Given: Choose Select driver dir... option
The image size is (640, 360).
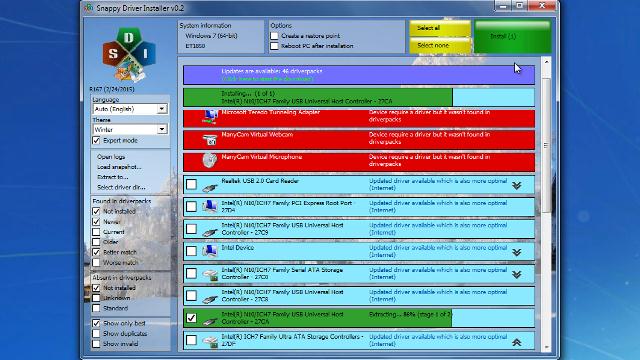Looking at the screenshot, I should tap(121, 187).
